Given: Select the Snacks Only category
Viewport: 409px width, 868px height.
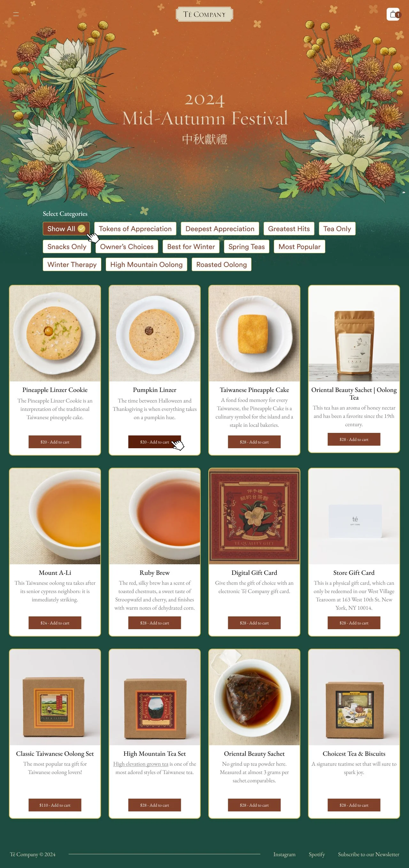Looking at the screenshot, I should coord(67,246).
